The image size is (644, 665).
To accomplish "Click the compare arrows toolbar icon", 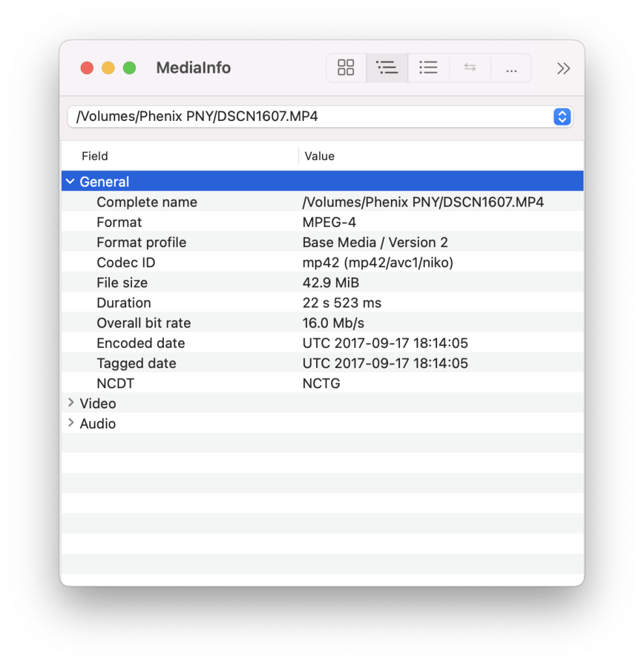I will (470, 68).
